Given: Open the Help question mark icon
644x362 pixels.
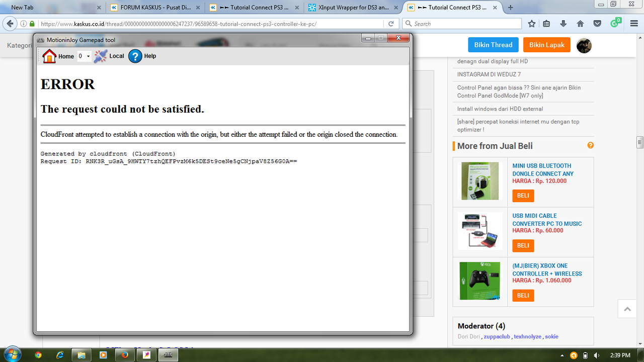Looking at the screenshot, I should 135,56.
